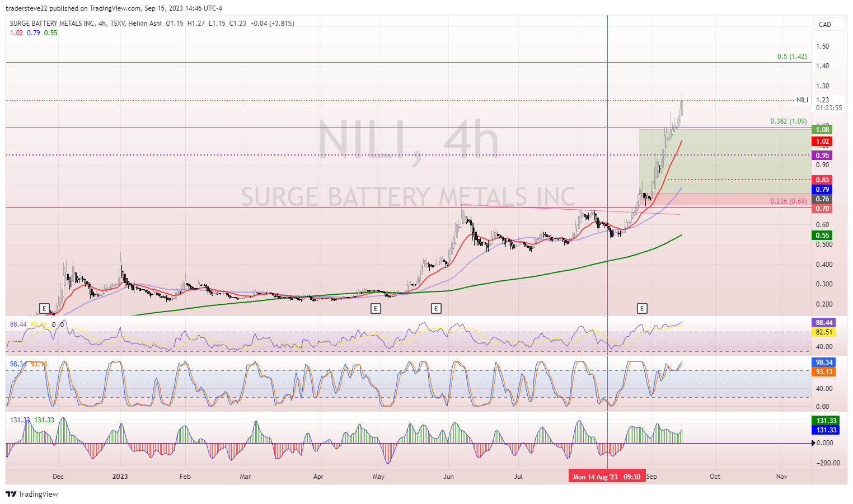Click the red 1.02 moving average legend value
853x504 pixels.
pos(17,33)
